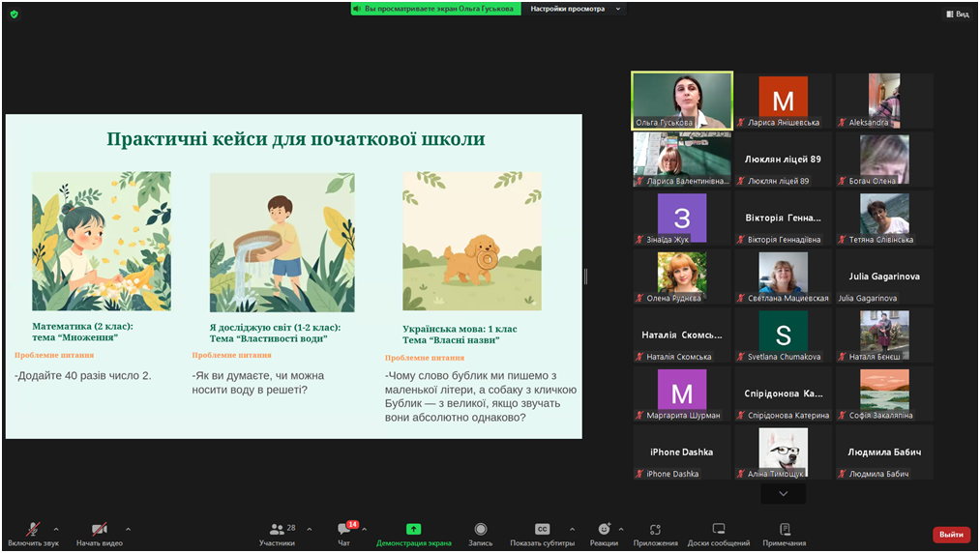Click the green Демонстрация экрана share icon
Image resolution: width=980 pixels, height=553 pixels.
413,530
